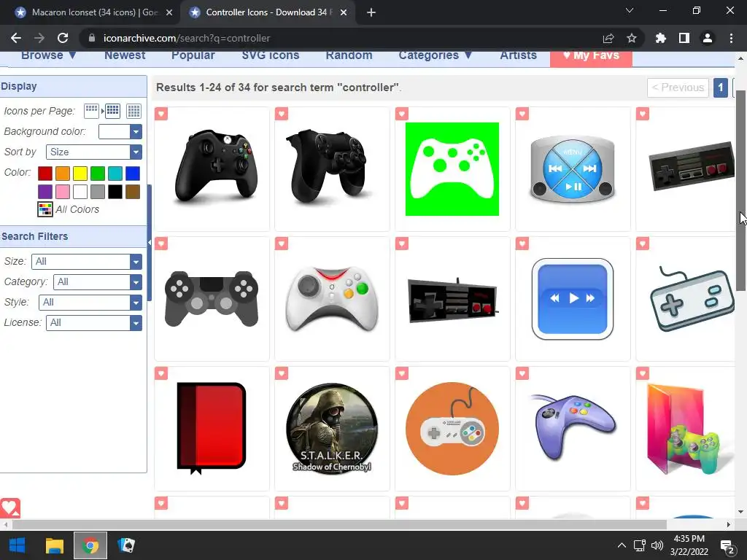Expand the Size filter dropdown
Viewport: 747px width, 560px height.
coord(87,262)
